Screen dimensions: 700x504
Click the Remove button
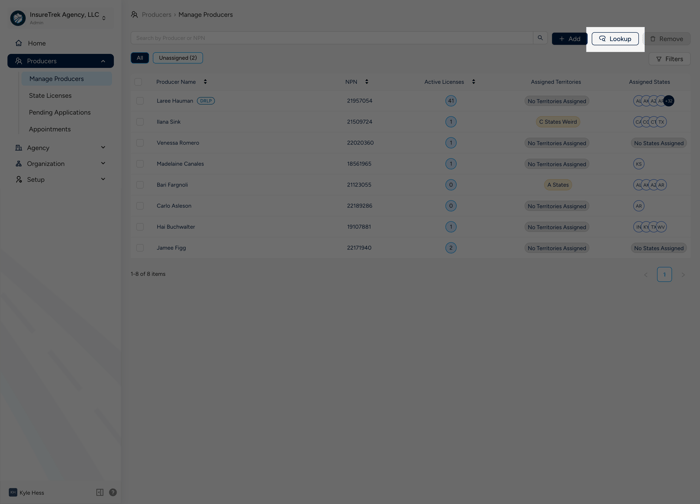(x=667, y=39)
